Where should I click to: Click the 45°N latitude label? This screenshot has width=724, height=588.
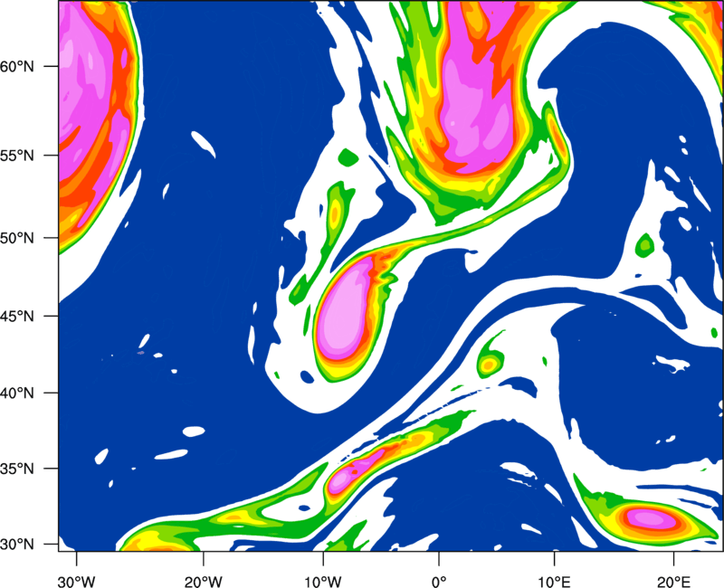coord(17,316)
